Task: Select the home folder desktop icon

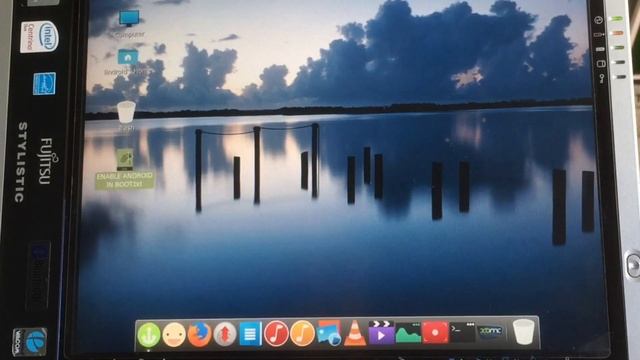Action: click(127, 62)
